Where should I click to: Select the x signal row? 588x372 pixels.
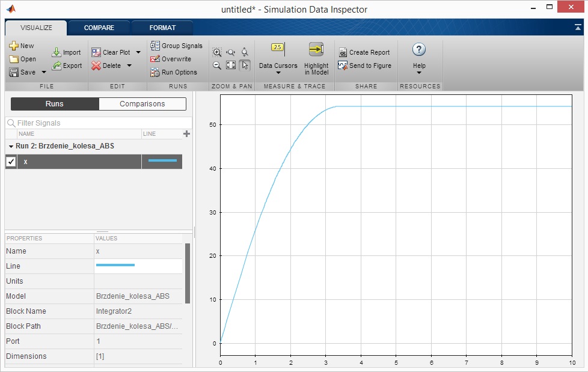click(94, 162)
